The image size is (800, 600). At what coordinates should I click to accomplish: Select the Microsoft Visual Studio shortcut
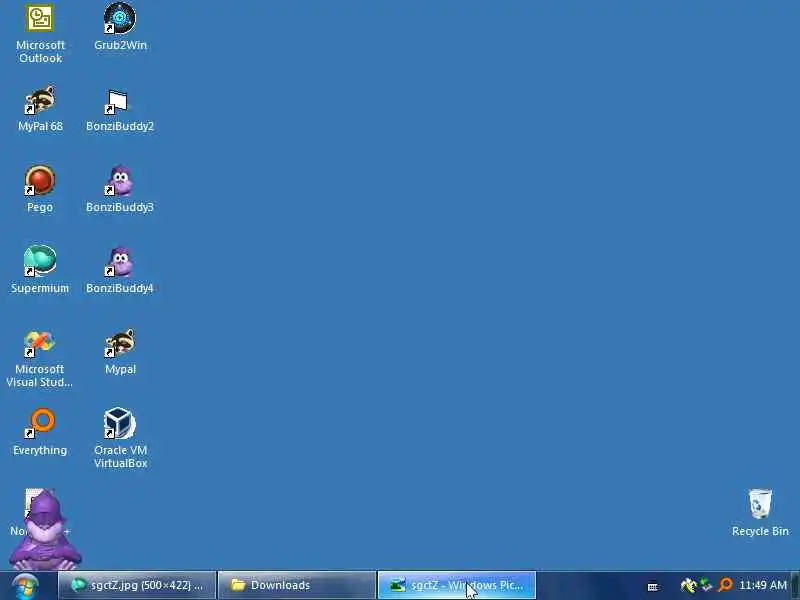pos(40,359)
